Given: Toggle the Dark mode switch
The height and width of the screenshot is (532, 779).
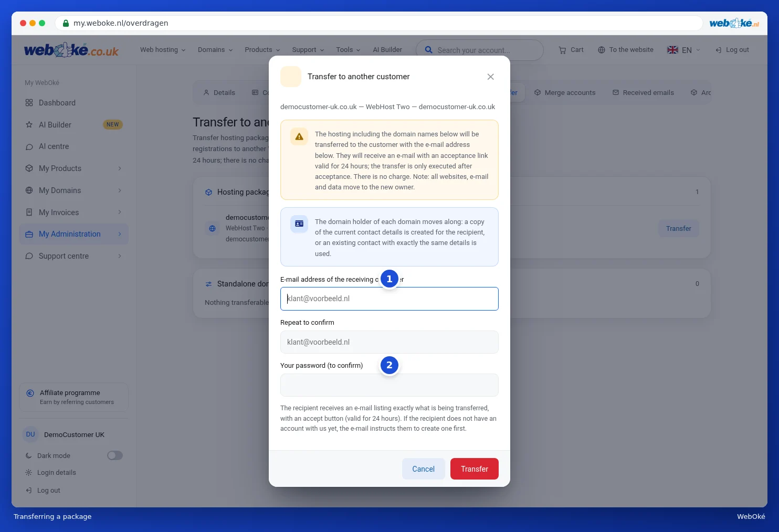Looking at the screenshot, I should click(115, 455).
